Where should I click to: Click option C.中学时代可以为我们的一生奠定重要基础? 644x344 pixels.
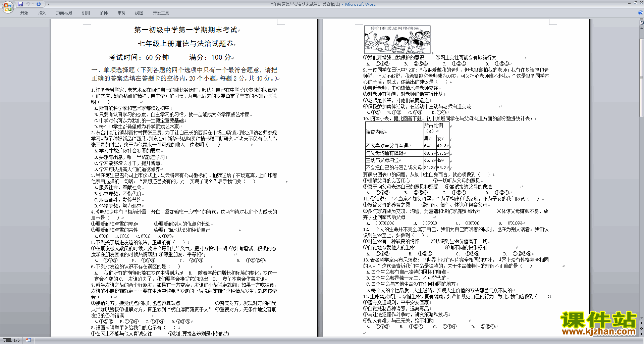pyautogui.click(x=139, y=120)
